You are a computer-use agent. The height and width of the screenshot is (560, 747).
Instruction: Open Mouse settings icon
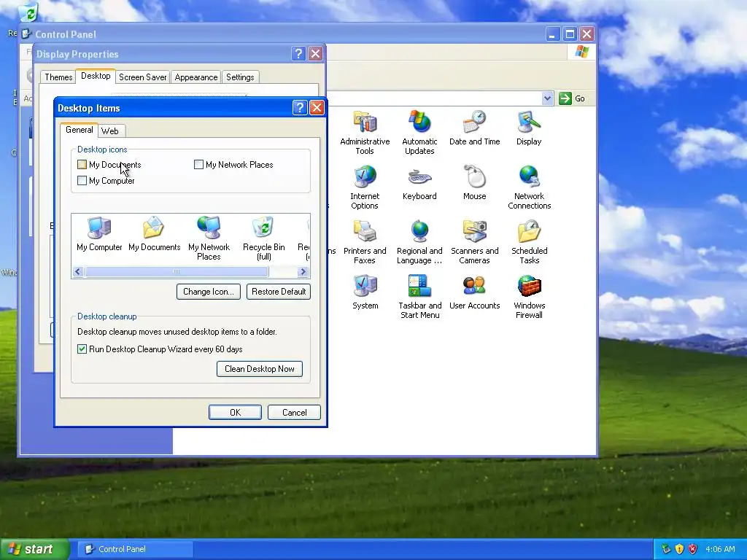474,183
